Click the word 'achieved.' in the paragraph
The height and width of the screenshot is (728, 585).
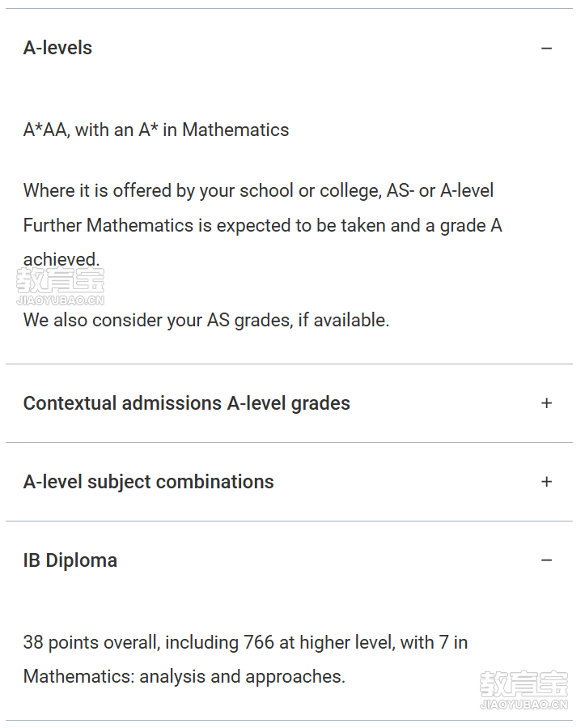coord(61,259)
